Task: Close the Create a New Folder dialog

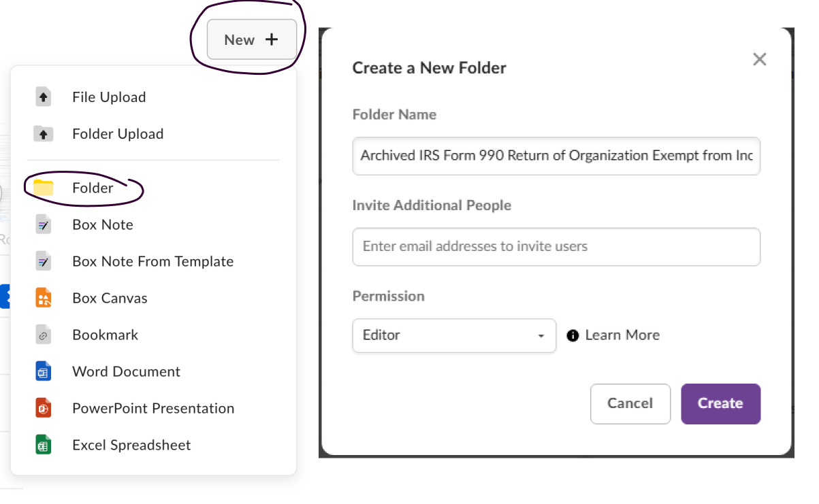Action: coord(760,59)
